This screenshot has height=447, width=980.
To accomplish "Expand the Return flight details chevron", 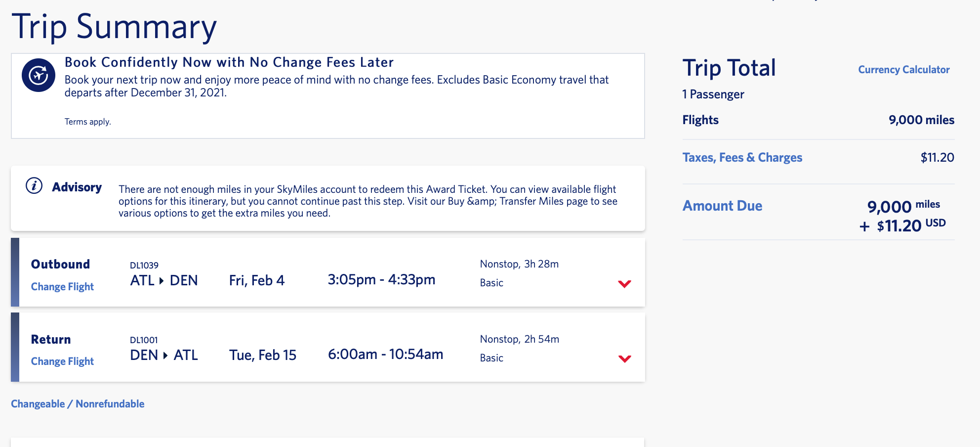I will (x=624, y=358).
